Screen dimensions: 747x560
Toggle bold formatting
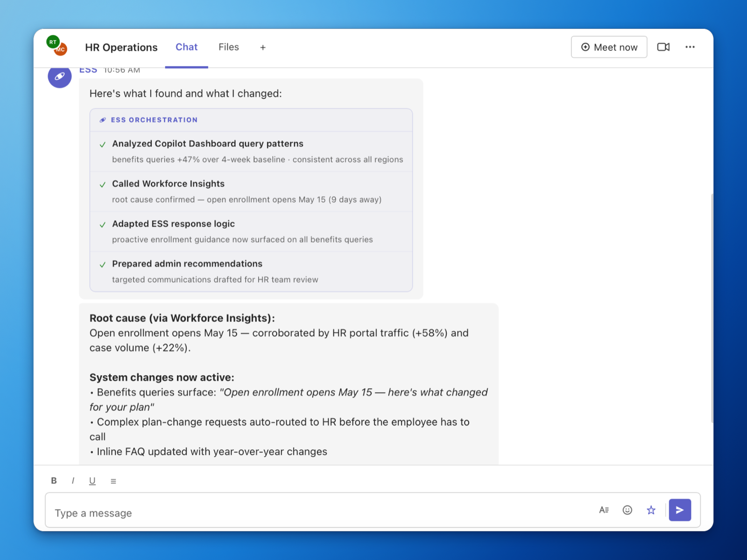pyautogui.click(x=54, y=481)
